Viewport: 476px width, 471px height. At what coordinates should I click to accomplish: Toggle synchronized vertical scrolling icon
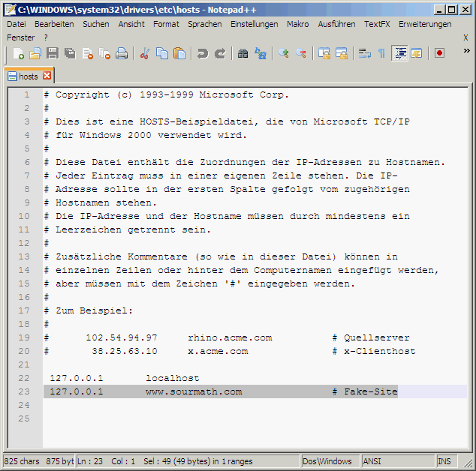324,54
